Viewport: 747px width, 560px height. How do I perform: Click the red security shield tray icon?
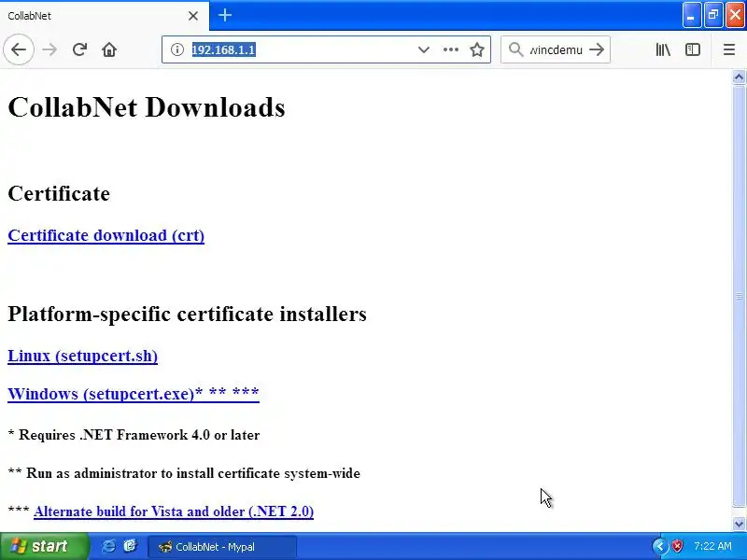677,546
